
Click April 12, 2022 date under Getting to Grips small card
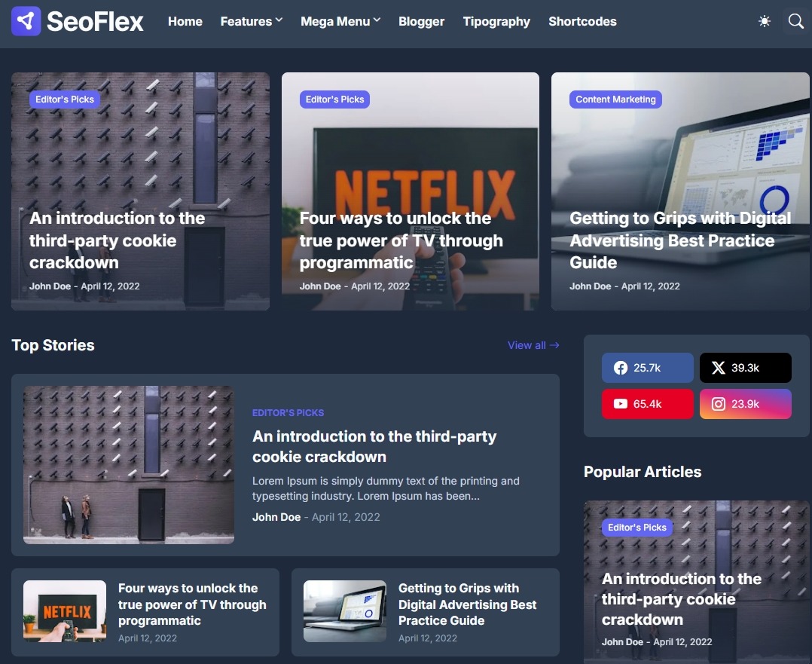tap(428, 638)
